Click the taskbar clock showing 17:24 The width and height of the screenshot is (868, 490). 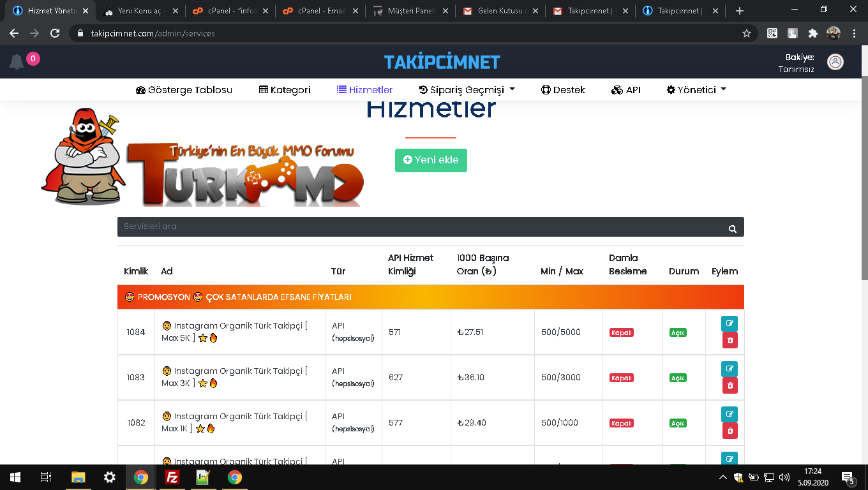tap(813, 477)
